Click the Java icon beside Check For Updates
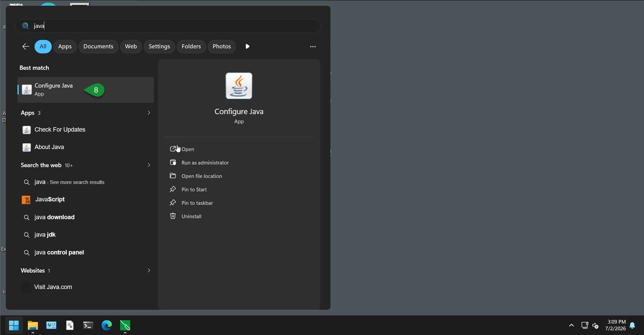 [x=27, y=130]
